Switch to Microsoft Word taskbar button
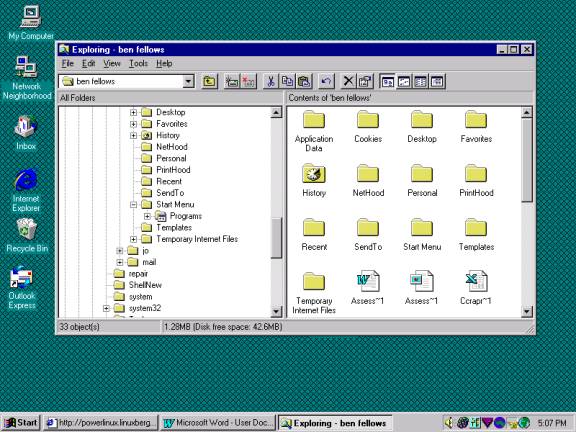The image size is (576, 432). tap(219, 423)
